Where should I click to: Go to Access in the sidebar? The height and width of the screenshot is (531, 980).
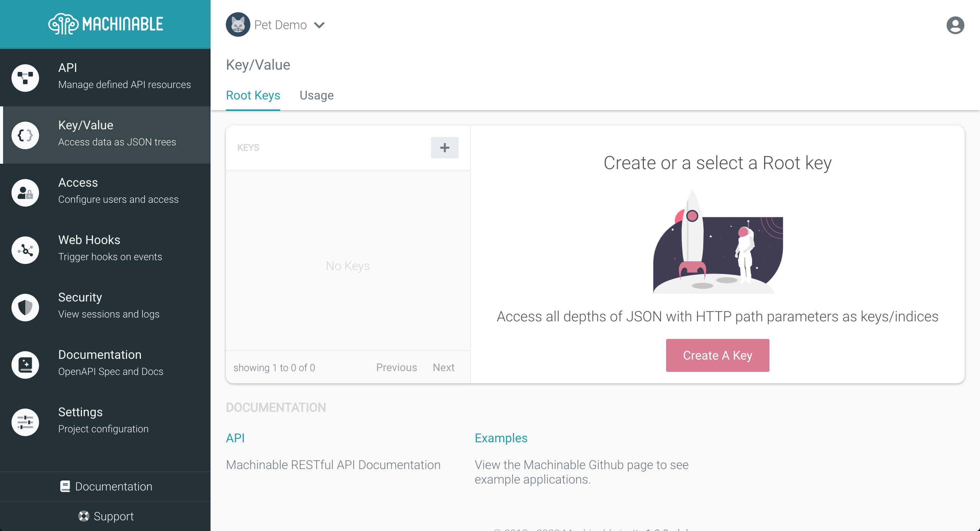point(105,192)
